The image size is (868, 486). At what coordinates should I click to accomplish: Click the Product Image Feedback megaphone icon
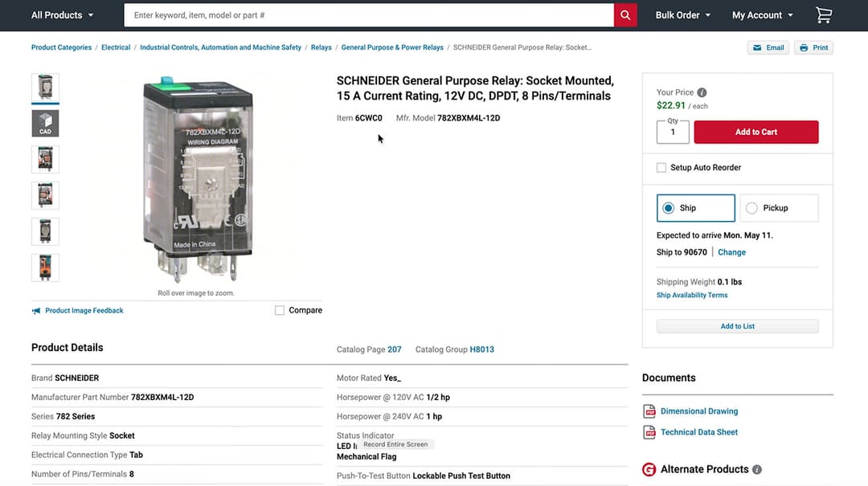(36, 311)
